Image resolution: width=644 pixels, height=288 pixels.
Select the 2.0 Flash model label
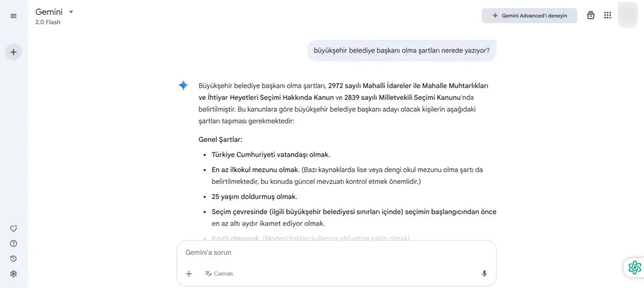(x=48, y=22)
